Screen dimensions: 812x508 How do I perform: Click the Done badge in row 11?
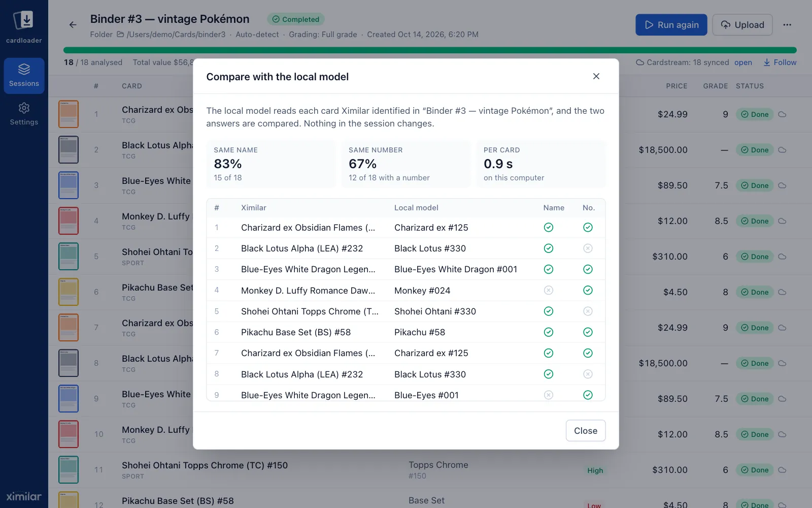pos(755,470)
